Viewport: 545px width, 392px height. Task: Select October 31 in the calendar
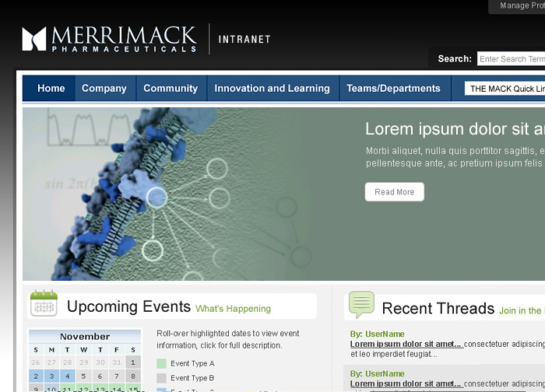(117, 362)
